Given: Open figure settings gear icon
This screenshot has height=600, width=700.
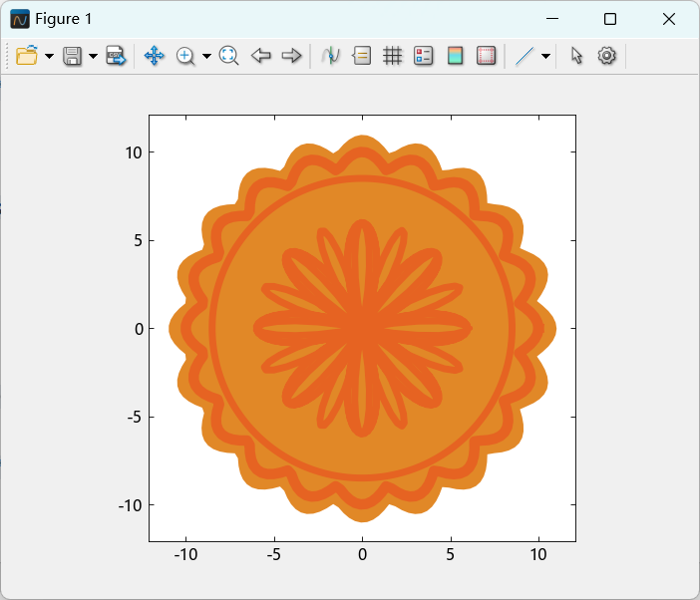Looking at the screenshot, I should [x=606, y=56].
